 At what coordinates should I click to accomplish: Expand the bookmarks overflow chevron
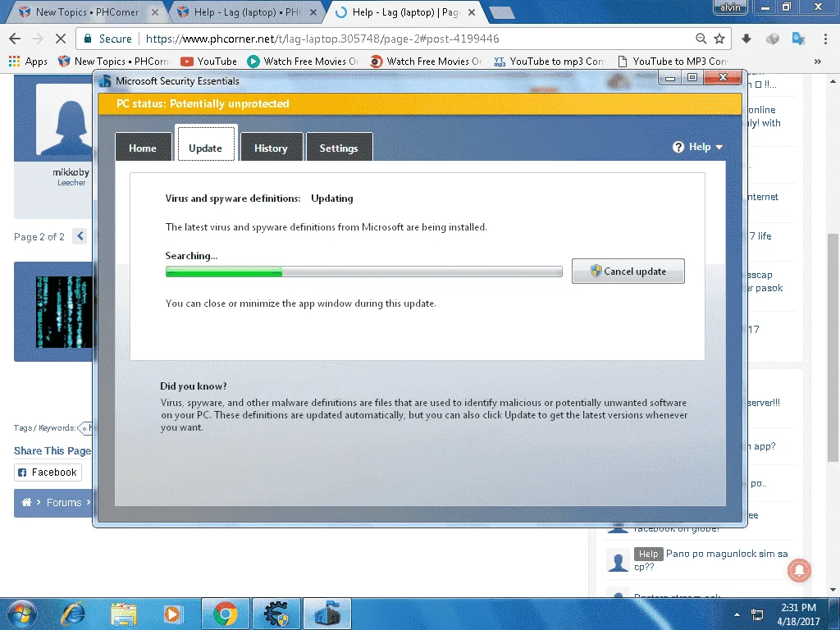(818, 61)
